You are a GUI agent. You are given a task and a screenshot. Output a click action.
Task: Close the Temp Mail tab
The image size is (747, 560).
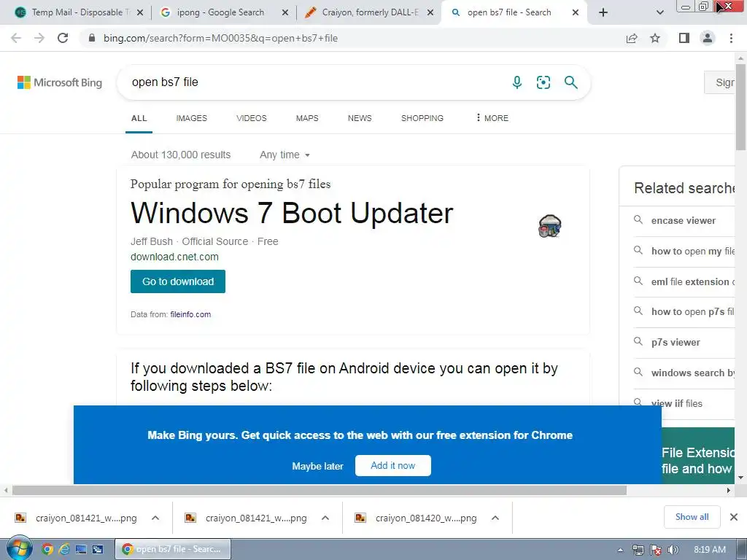pyautogui.click(x=140, y=12)
